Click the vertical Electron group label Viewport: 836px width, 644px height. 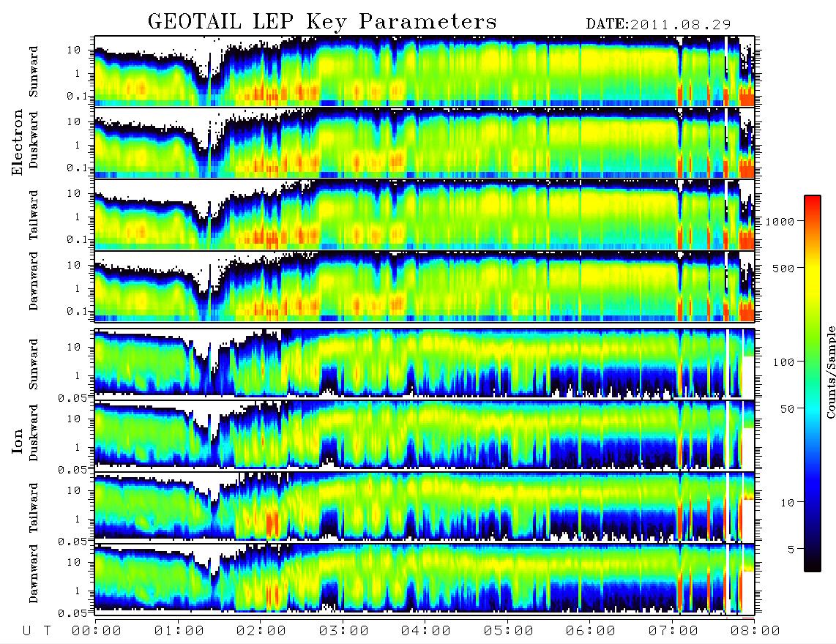[x=17, y=142]
